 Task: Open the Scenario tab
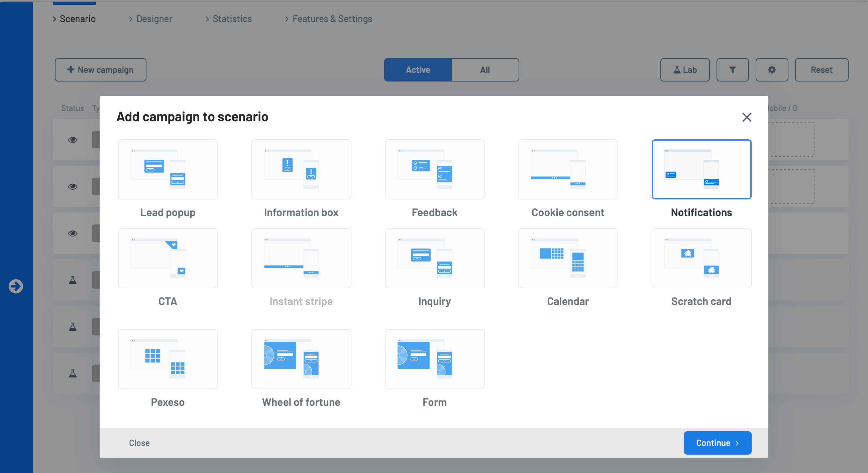click(74, 19)
